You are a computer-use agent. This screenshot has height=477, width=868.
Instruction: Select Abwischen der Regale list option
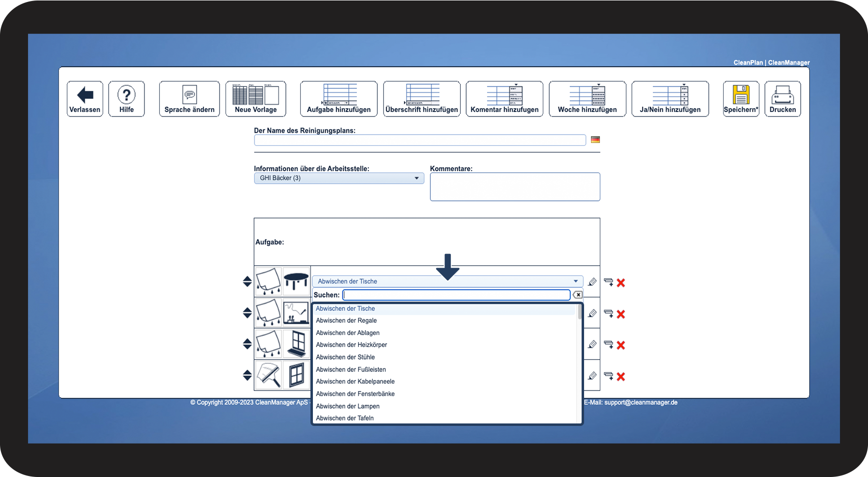coord(445,320)
